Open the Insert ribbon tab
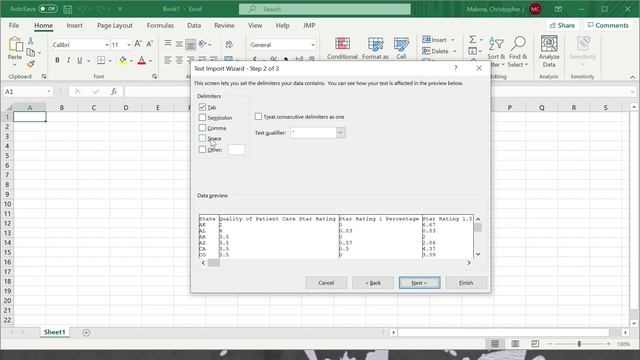Screen dimensions: 640x360 point(74,25)
